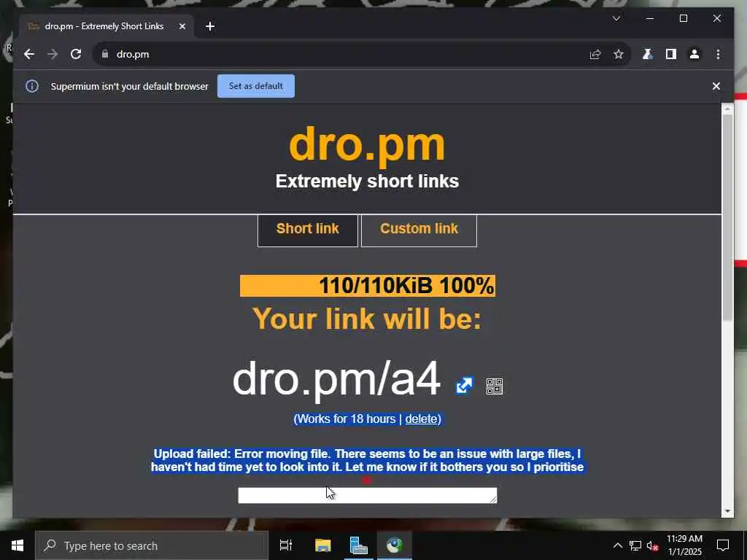Open short link in new window icon
Image resolution: width=747 pixels, height=560 pixels.
(464, 386)
